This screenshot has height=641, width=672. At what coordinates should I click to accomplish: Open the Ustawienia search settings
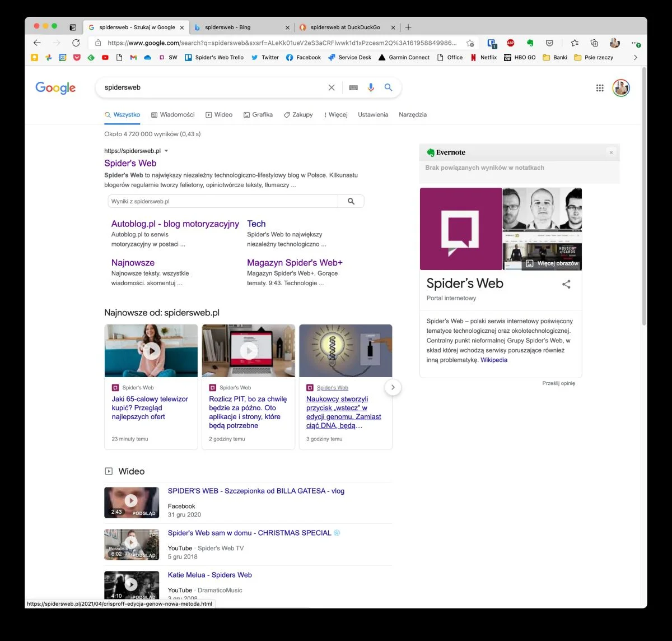[x=373, y=114]
